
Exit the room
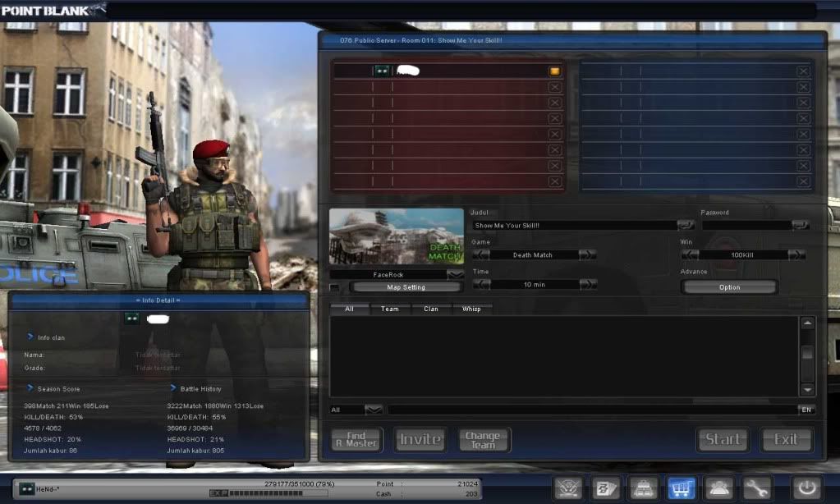click(x=786, y=439)
